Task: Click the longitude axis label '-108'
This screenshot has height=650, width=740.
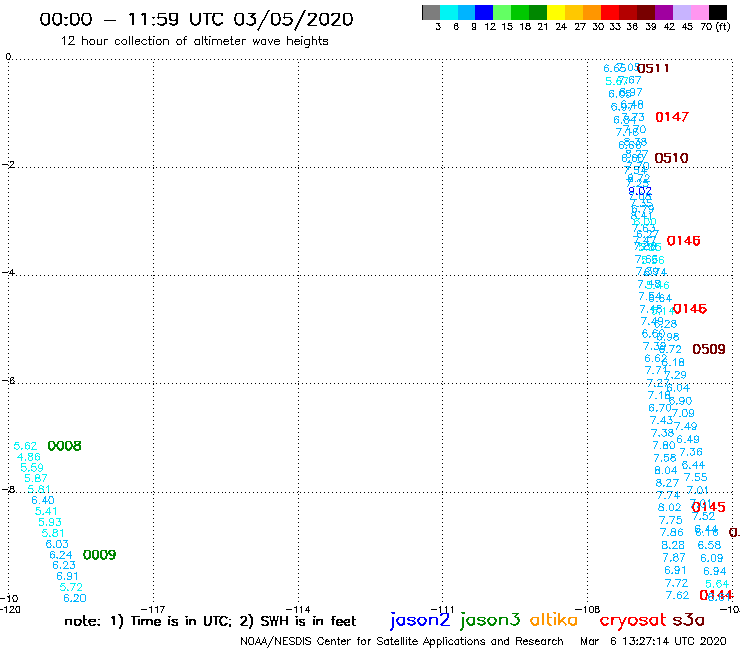Action: click(x=588, y=609)
